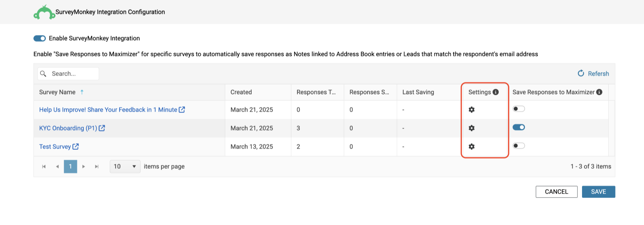This screenshot has width=644, height=225.
Task: Go to previous page of results
Action: [57, 166]
